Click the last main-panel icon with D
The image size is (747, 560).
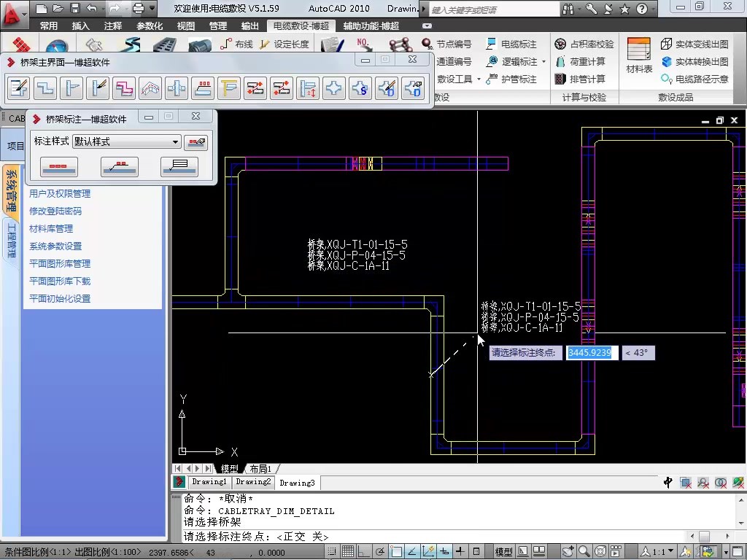(413, 88)
